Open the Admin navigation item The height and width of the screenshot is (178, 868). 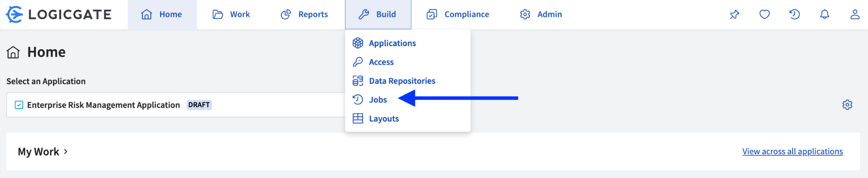coord(541,14)
